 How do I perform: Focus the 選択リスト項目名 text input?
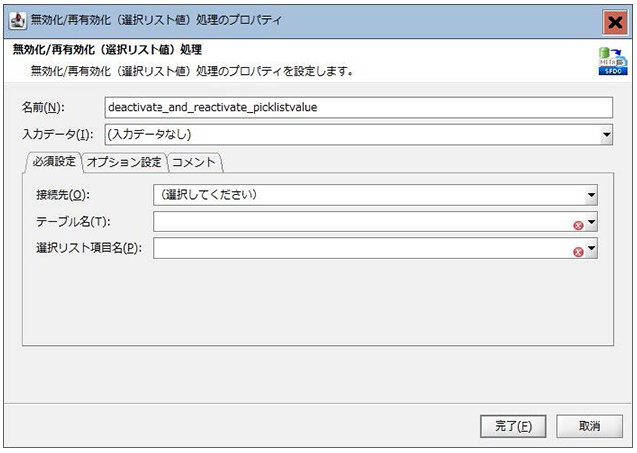pyautogui.click(x=360, y=249)
